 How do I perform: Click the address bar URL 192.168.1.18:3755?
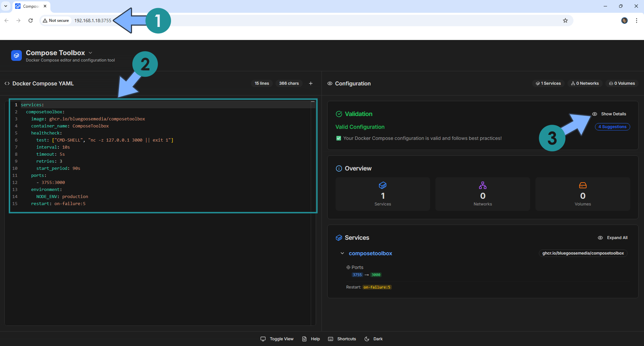coord(93,21)
